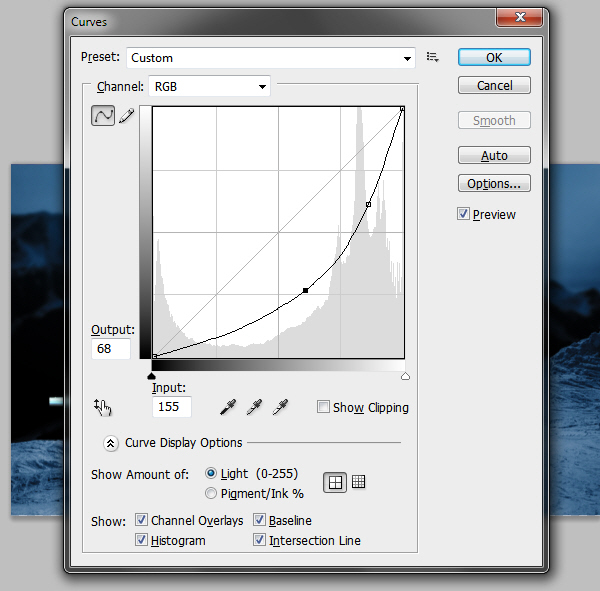Collapse Curve Display Options
Viewport: 600px width, 591px height.
point(111,443)
